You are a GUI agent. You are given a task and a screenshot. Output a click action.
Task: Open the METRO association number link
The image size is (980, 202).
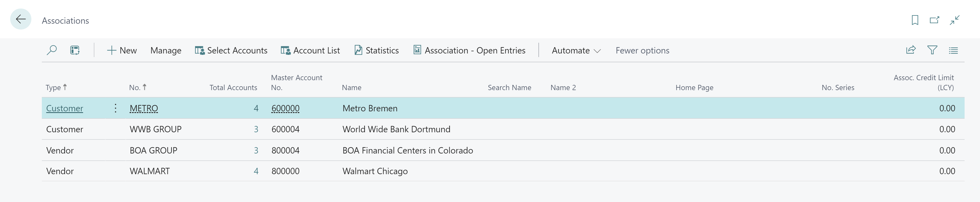(x=144, y=108)
